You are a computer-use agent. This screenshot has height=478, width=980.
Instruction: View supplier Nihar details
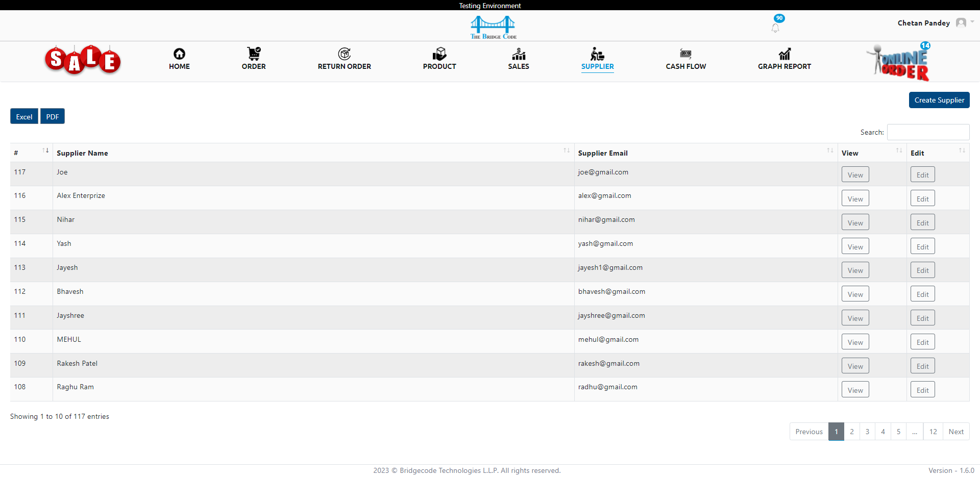click(855, 222)
